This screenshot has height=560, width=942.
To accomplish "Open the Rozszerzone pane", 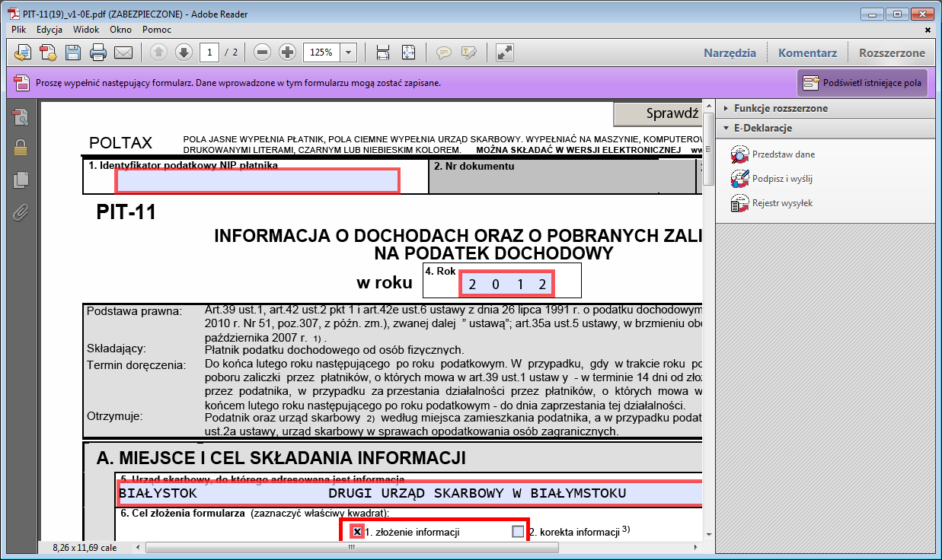I will (892, 52).
